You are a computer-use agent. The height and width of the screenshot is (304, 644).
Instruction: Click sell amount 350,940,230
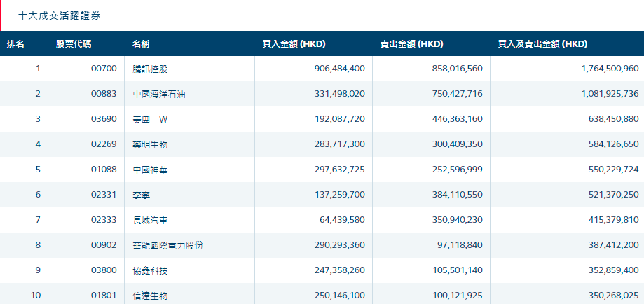coord(458,220)
